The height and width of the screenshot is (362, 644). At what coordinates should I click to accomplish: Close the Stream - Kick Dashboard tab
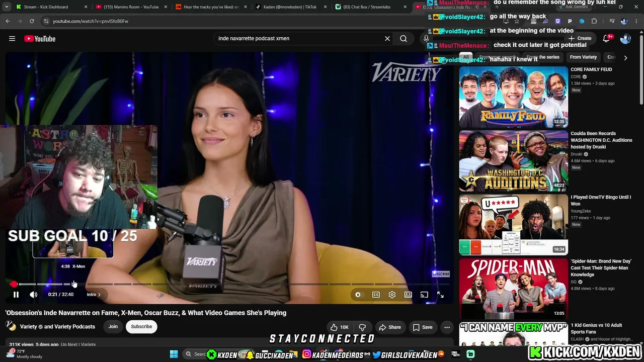point(86,7)
